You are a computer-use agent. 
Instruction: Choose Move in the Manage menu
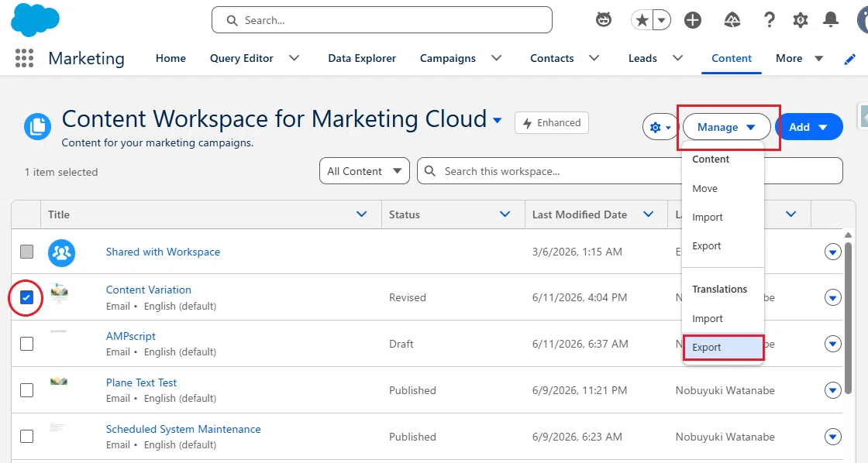723,189
